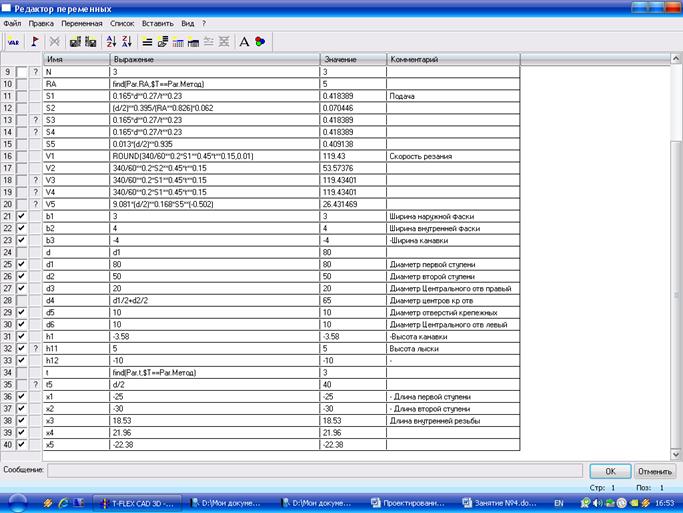Select expression 'd1/2+d2/2' cell
The image size is (683, 513).
tap(215, 300)
